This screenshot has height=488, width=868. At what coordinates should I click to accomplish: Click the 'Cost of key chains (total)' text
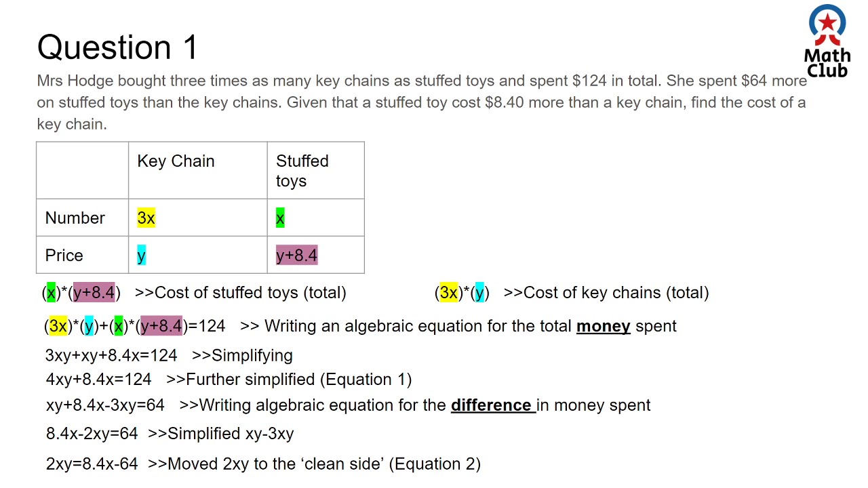tap(616, 293)
